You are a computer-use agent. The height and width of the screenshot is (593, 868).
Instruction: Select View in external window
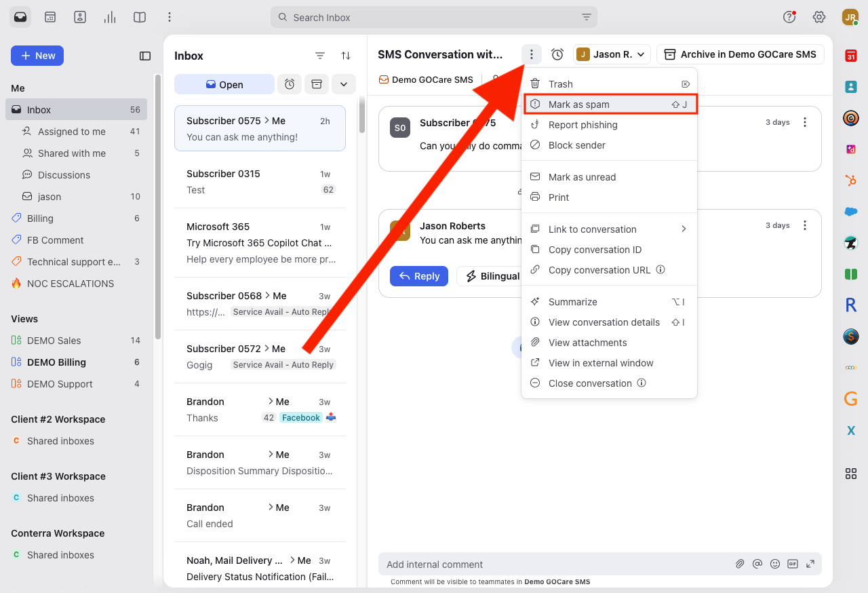click(x=609, y=363)
